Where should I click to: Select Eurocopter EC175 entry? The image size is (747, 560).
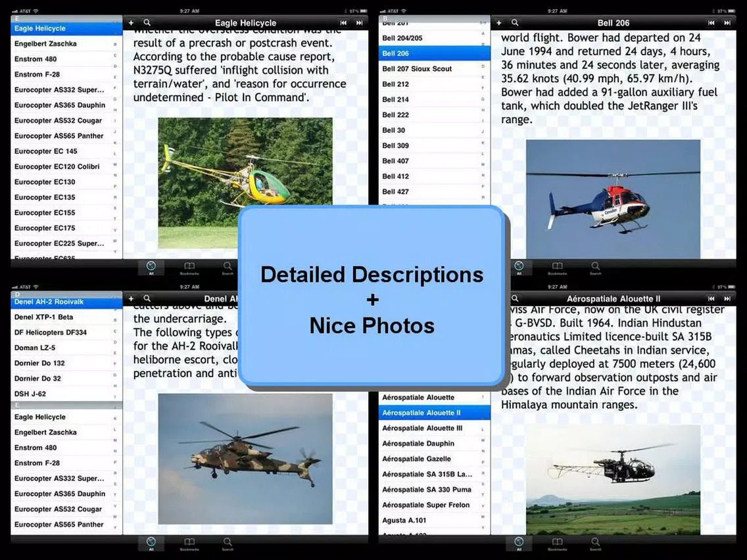[x=66, y=227]
